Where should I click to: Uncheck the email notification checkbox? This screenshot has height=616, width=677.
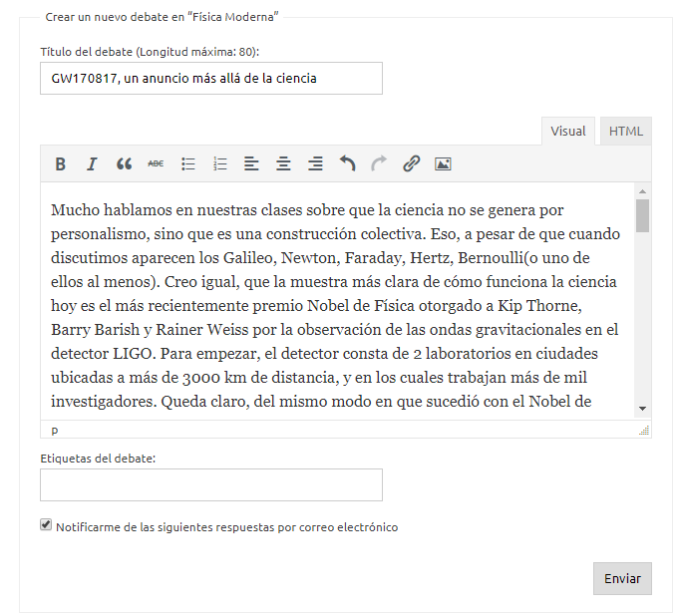tap(46, 525)
